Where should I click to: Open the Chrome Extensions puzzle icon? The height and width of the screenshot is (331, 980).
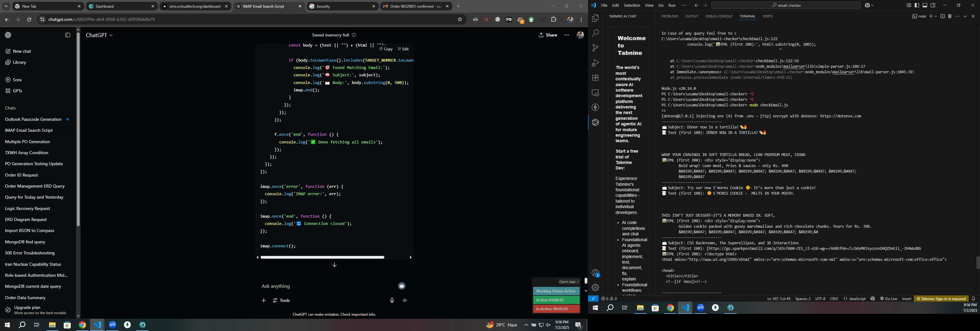[x=553, y=19]
